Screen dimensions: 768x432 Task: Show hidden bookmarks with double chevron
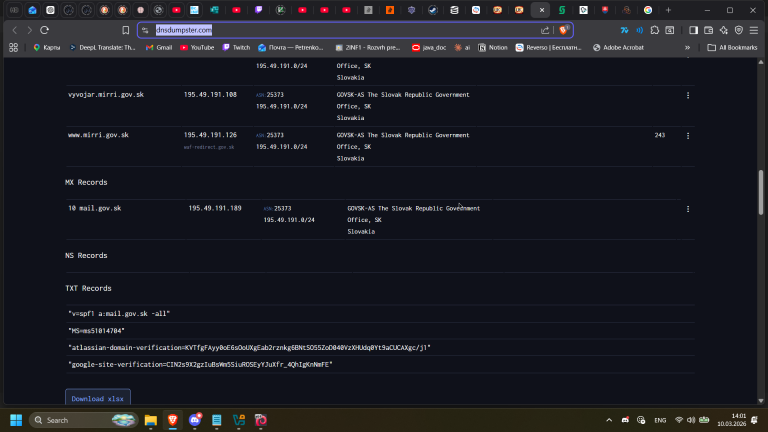click(x=687, y=48)
